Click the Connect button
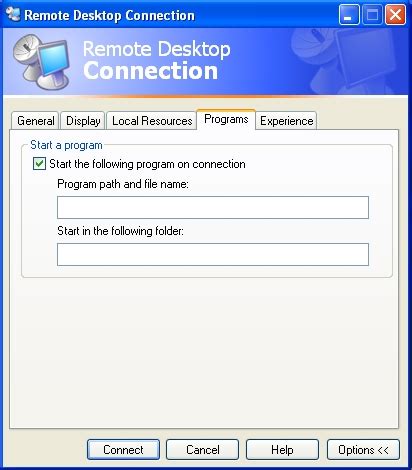The width and height of the screenshot is (412, 470). click(x=123, y=450)
